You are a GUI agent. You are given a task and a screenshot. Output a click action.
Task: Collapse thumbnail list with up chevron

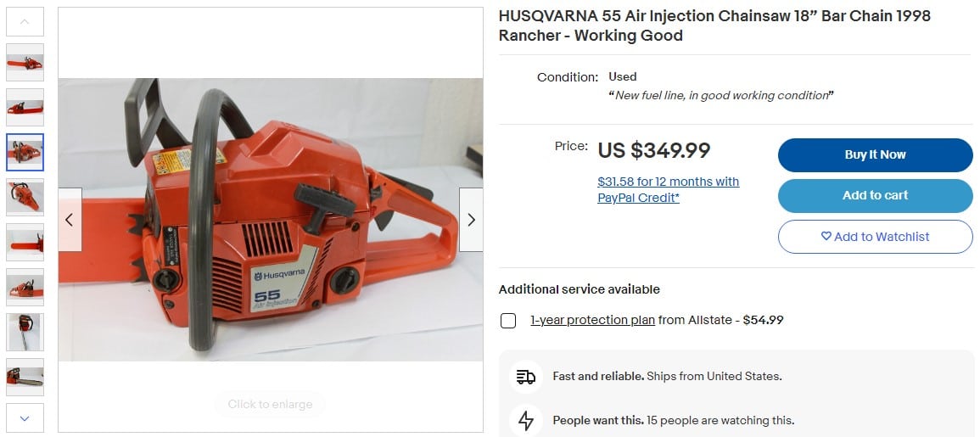pos(25,22)
